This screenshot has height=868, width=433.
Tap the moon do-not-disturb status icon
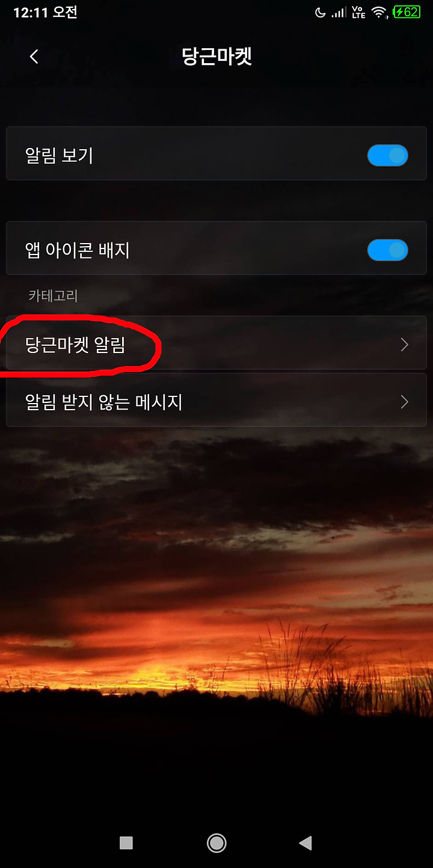pos(319,12)
